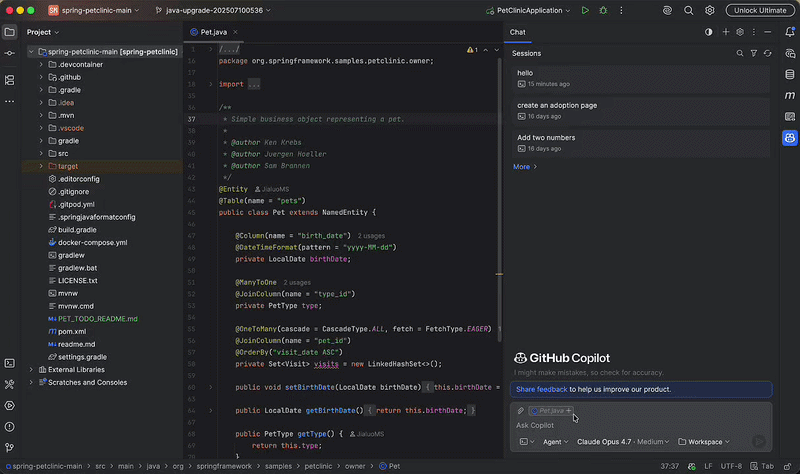
Task: Expand External Libraries node
Action: point(31,369)
